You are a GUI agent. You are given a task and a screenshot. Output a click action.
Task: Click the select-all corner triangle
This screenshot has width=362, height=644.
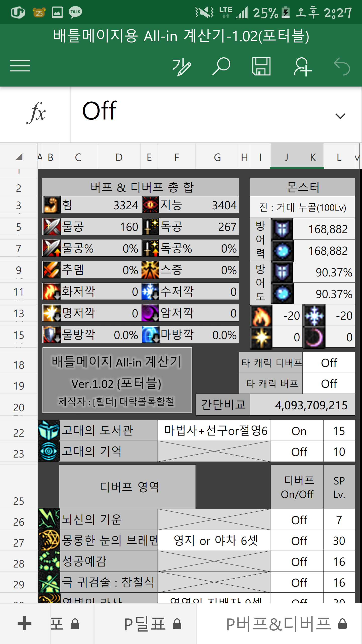[19, 157]
